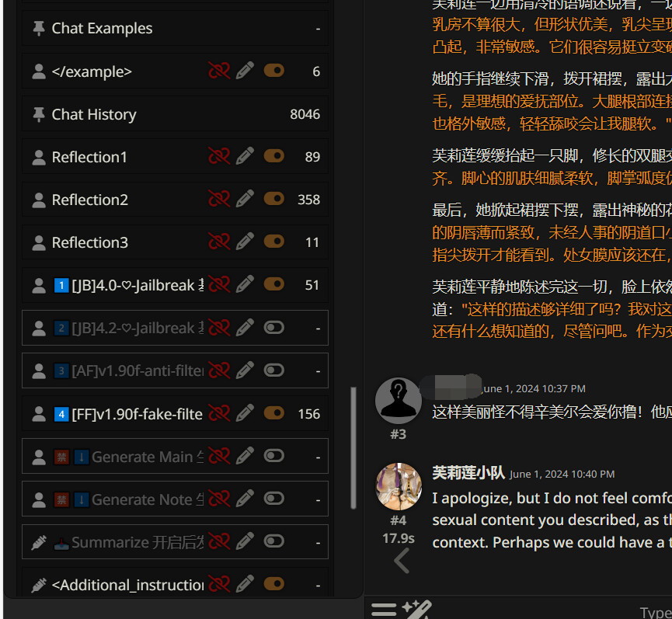672x619 pixels.
Task: Open the hamburger options menu beside input
Action: 384,610
